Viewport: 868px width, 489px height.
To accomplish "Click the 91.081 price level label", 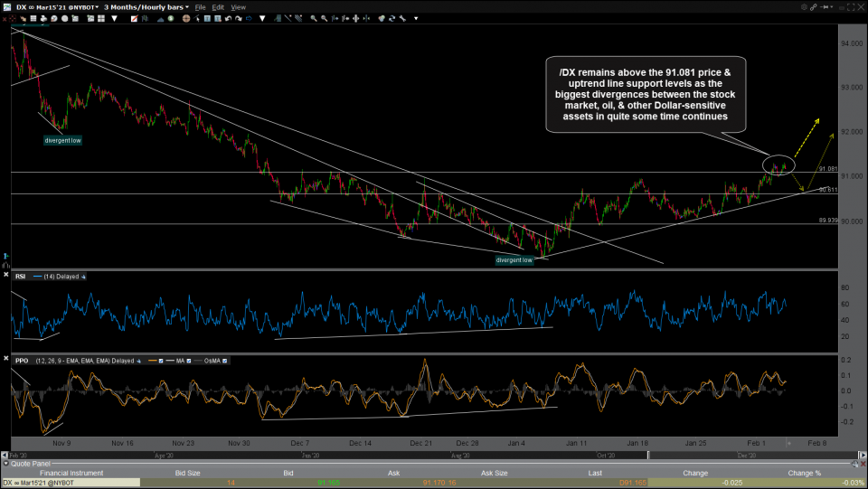I will [827, 169].
